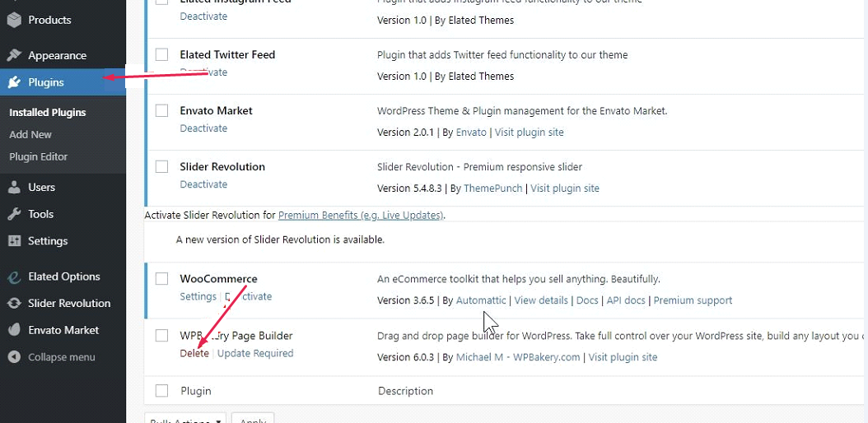
Task: Check the Elated Twitter Feed checkbox
Action: [x=162, y=55]
